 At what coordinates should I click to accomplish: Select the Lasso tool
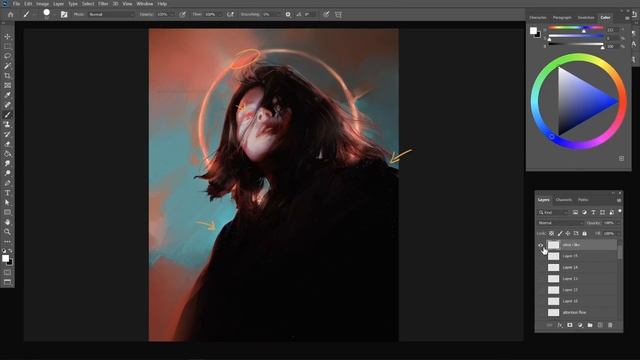(x=7, y=56)
